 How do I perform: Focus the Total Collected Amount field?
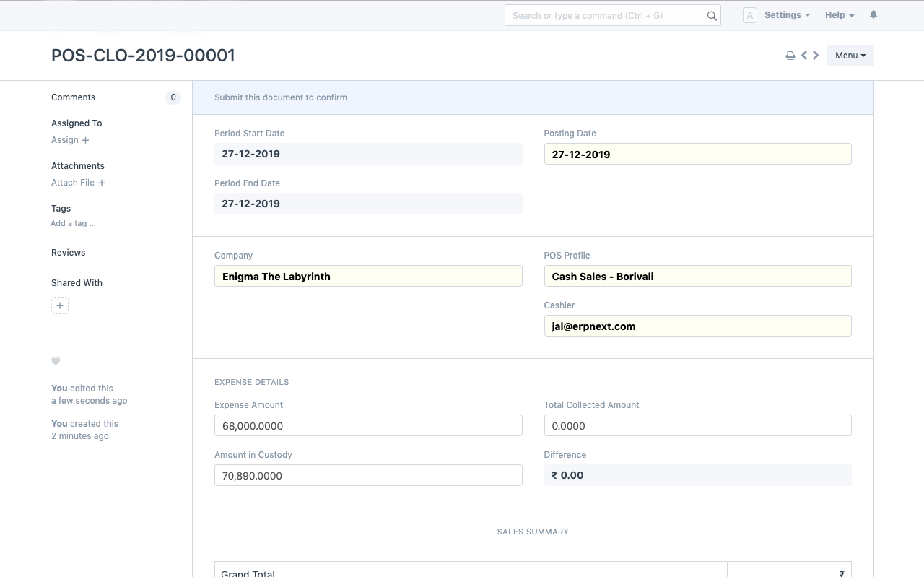[697, 425]
